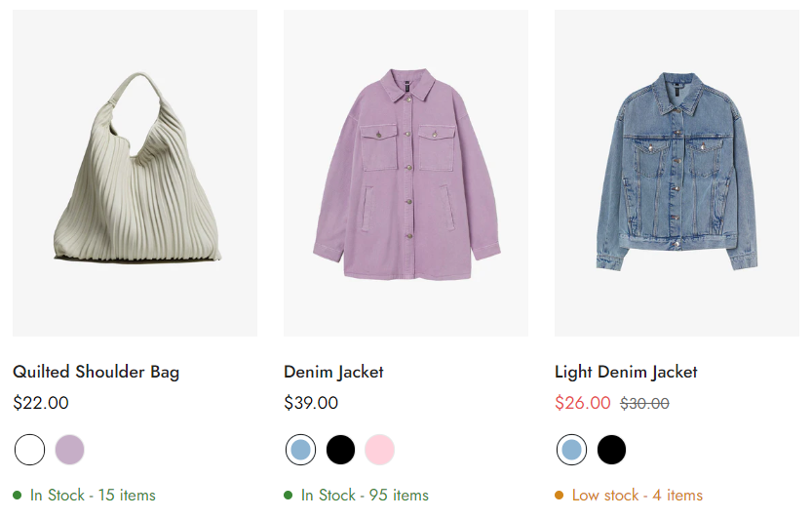Click the crossed-out $30.00 original price

pyautogui.click(x=644, y=404)
